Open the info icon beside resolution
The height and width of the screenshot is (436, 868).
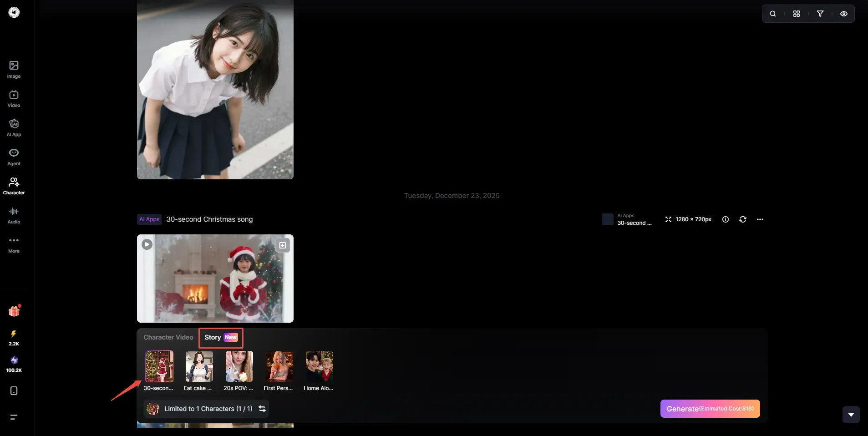pos(726,219)
